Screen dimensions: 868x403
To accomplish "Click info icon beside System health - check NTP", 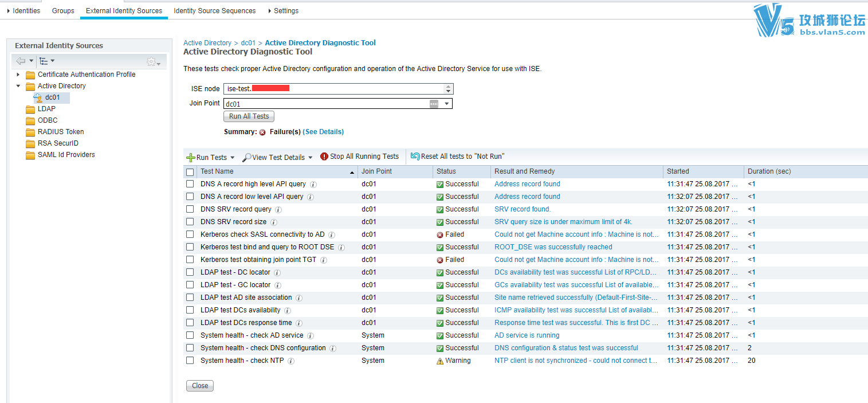I will pos(291,361).
